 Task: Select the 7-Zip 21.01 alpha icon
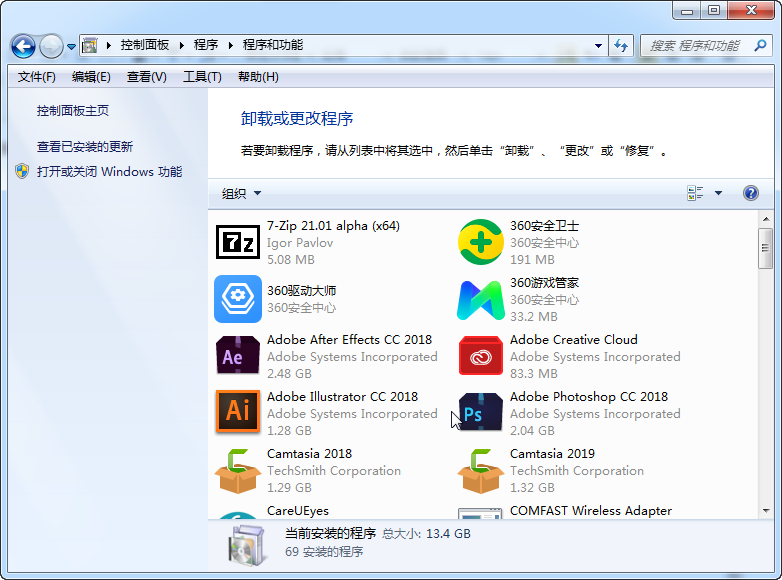click(237, 243)
